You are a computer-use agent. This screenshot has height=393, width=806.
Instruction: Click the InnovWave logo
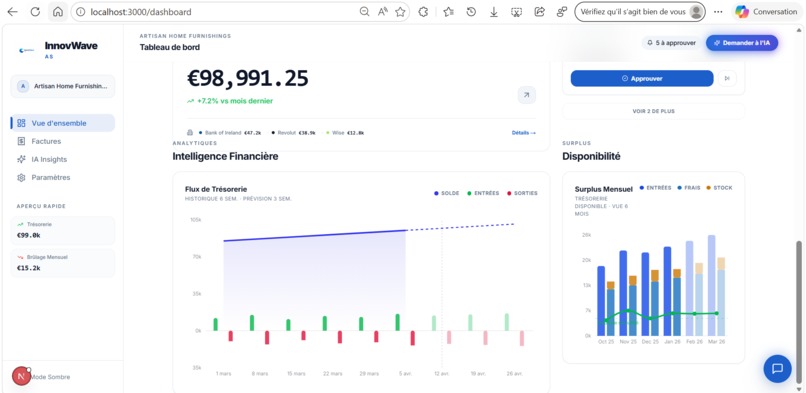(26, 50)
